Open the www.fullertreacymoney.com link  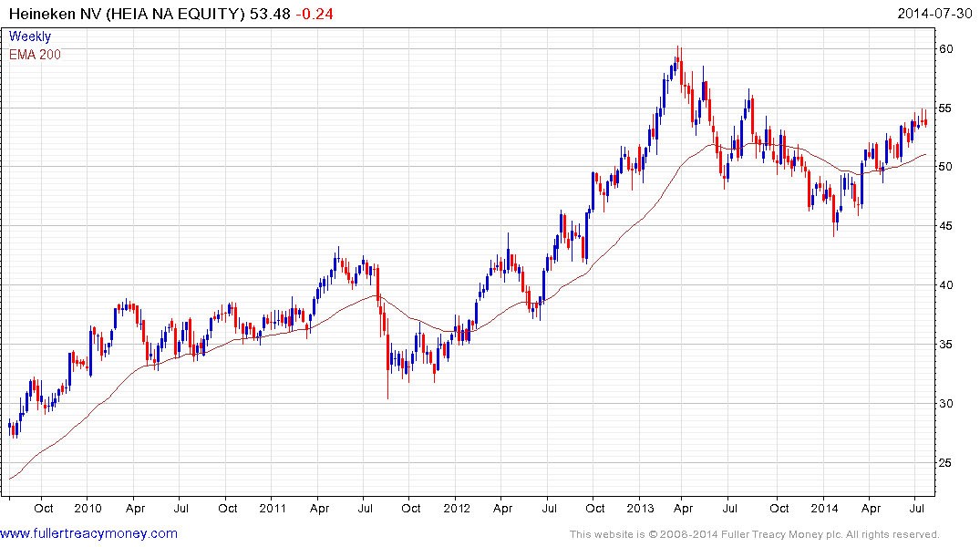click(x=88, y=533)
